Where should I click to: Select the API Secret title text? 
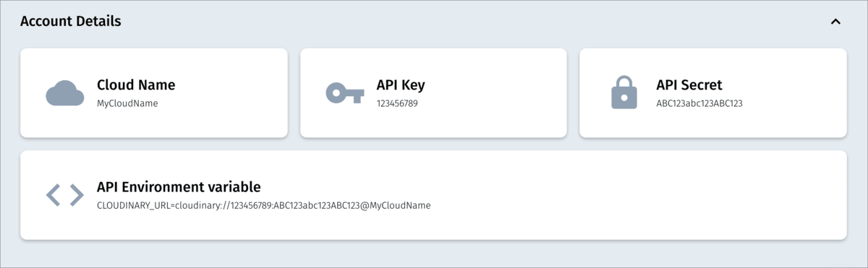pos(689,85)
